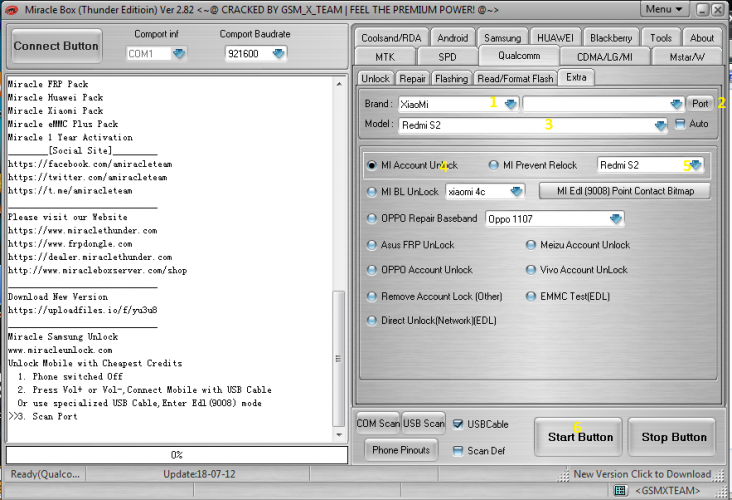This screenshot has height=500, width=732.
Task: Open the Flashing sub-tab
Action: 451,78
